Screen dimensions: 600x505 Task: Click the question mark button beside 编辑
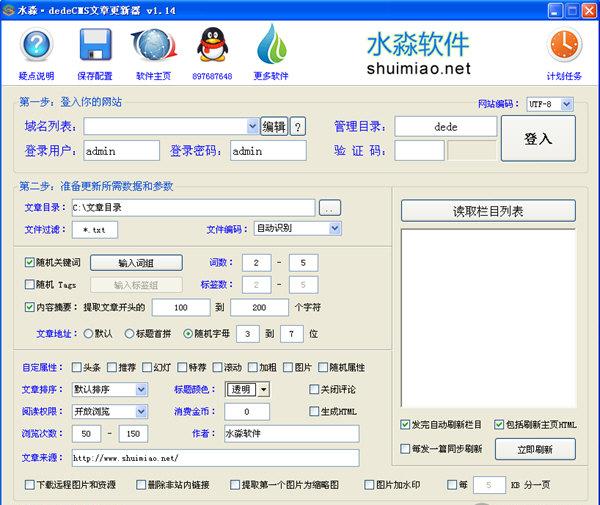[x=298, y=127]
